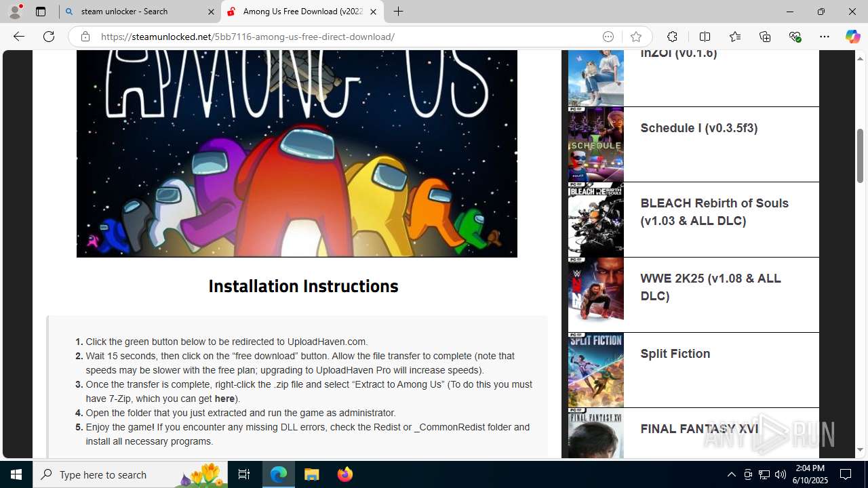868x488 pixels.
Task: Click the scrollbar down arrow
Action: click(860, 449)
